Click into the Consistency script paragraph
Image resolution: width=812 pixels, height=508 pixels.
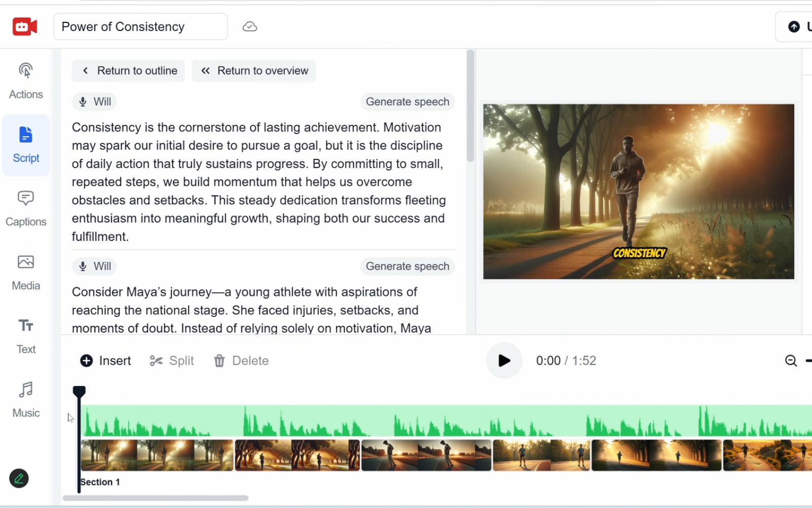point(259,182)
